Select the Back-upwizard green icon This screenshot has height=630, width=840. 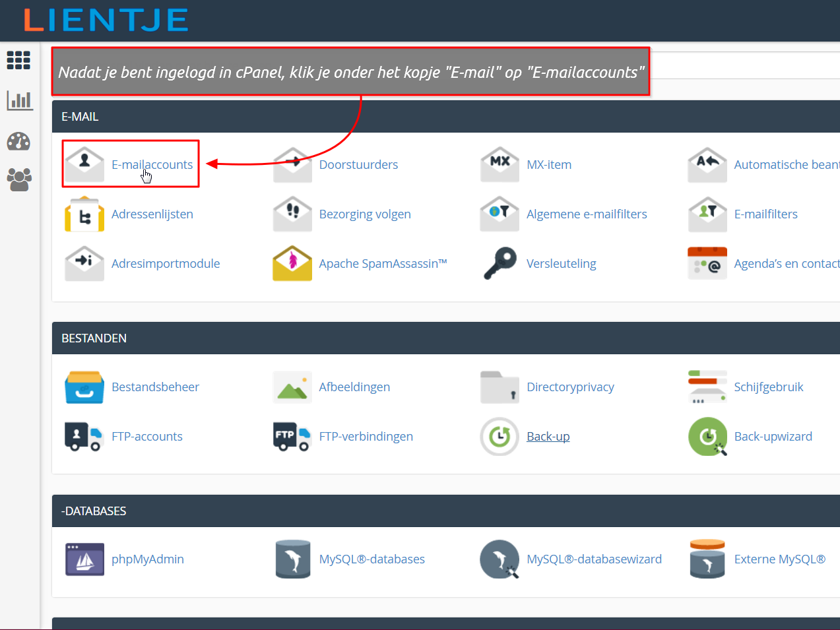coord(707,436)
